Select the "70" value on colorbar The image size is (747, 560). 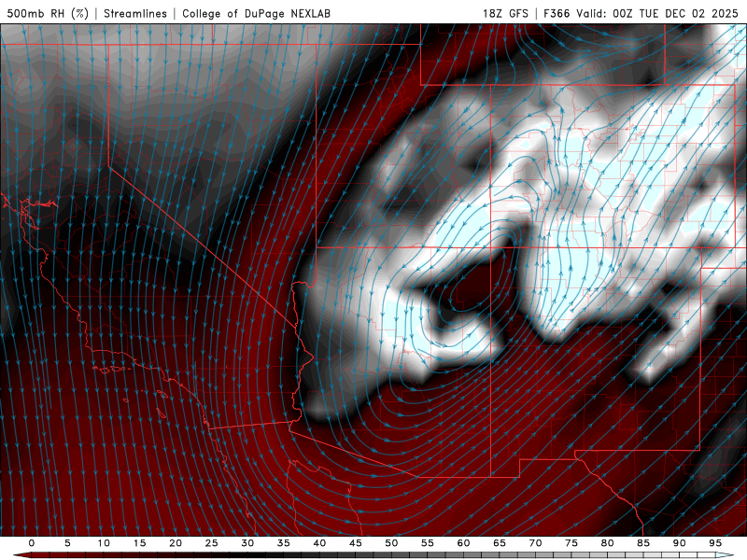pos(535,543)
